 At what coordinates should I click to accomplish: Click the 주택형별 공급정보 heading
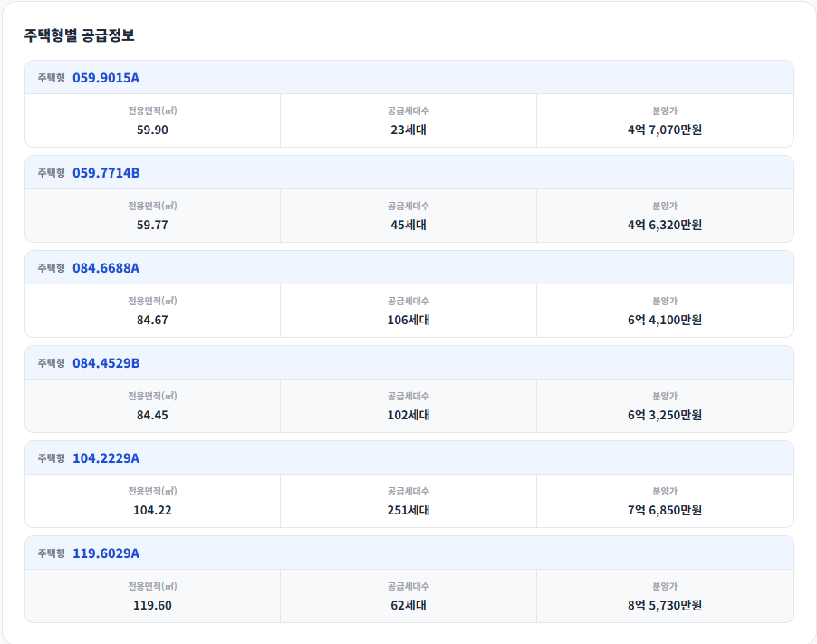pyautogui.click(x=79, y=35)
